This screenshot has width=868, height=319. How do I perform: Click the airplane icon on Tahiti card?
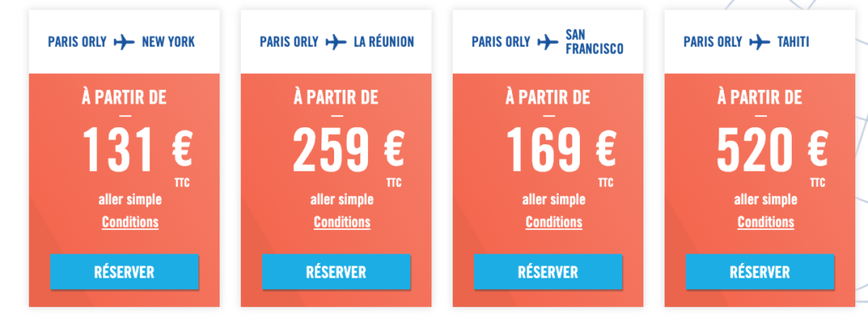759,42
